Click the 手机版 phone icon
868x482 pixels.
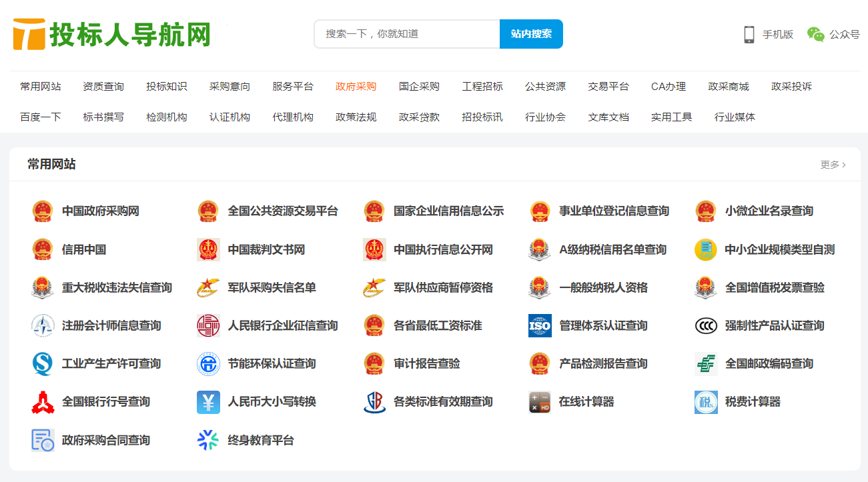[749, 34]
